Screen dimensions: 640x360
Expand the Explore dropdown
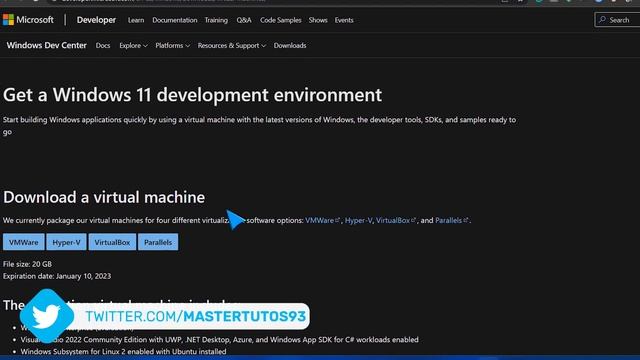133,46
